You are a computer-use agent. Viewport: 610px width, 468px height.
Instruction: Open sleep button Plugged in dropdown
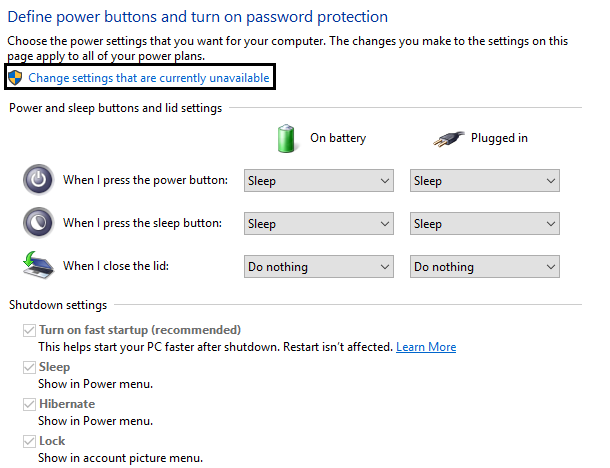pyautogui.click(x=485, y=224)
